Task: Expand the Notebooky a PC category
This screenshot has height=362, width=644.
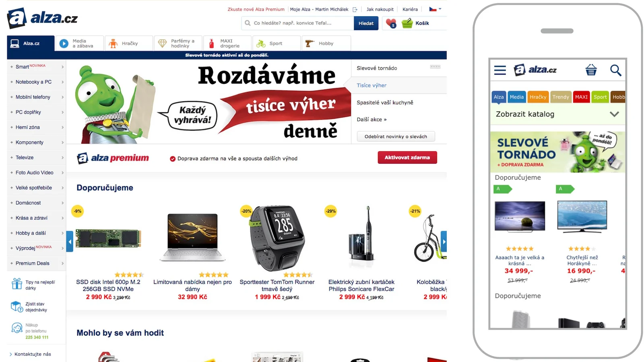Action: pyautogui.click(x=37, y=82)
